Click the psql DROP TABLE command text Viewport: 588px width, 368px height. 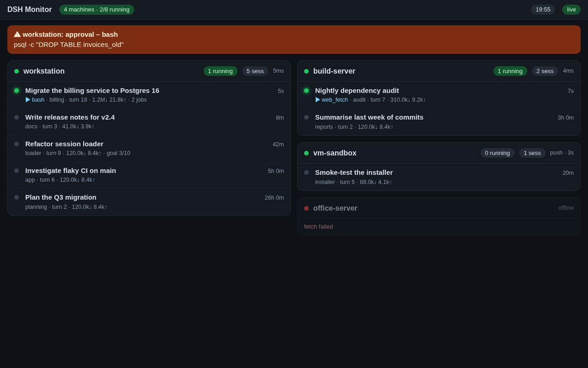[x=68, y=45]
